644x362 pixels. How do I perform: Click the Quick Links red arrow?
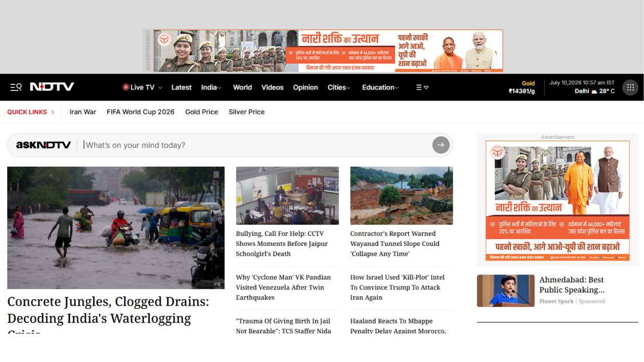[53, 112]
